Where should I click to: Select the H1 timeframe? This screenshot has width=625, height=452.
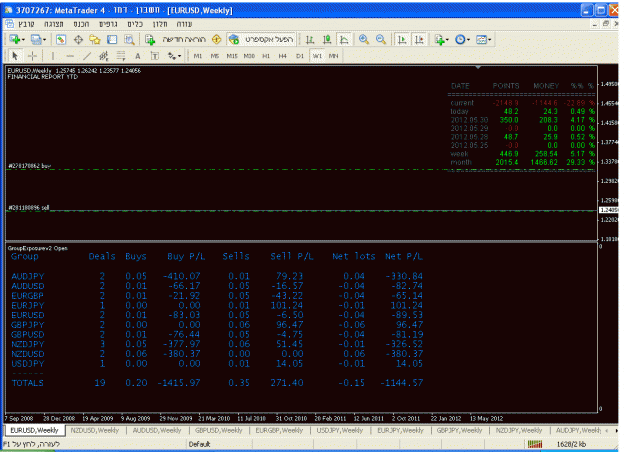point(266,56)
